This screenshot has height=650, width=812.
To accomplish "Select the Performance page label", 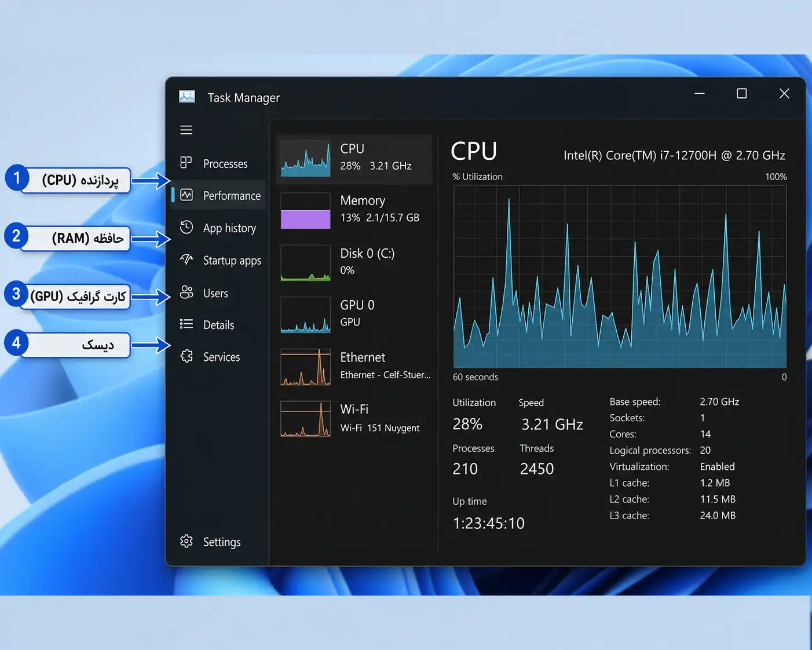I will [x=232, y=196].
